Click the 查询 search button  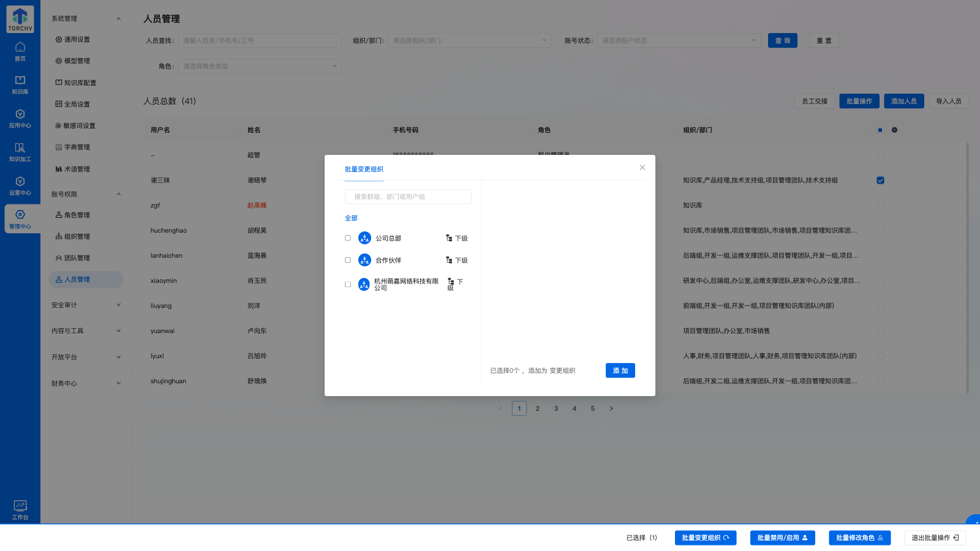tap(782, 40)
